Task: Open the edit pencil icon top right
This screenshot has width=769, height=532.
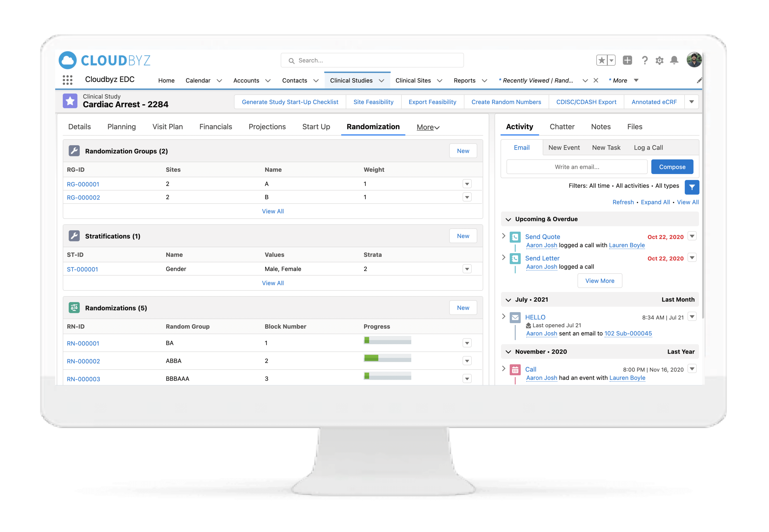Action: point(699,80)
